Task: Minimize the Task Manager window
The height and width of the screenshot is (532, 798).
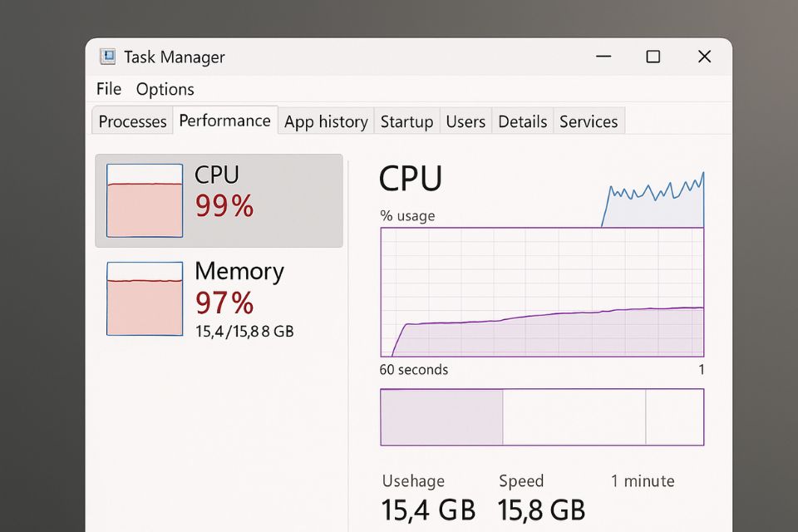Action: point(603,57)
